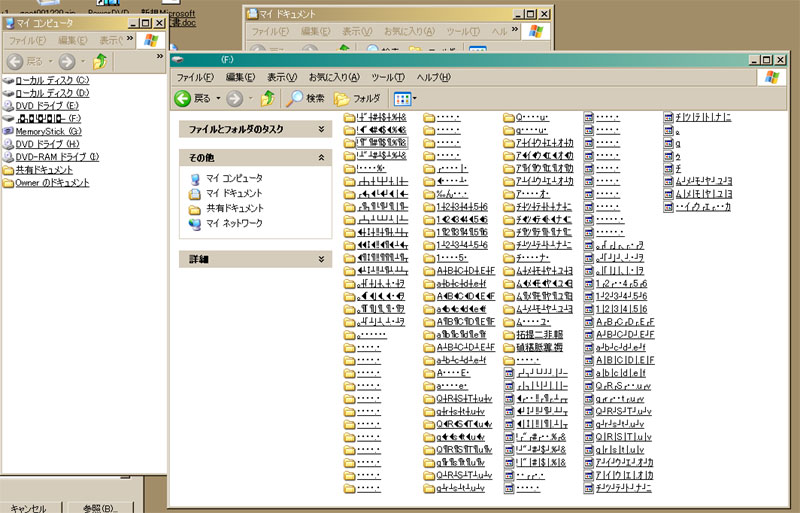Open 表示(V) menu in F: window

282,77
